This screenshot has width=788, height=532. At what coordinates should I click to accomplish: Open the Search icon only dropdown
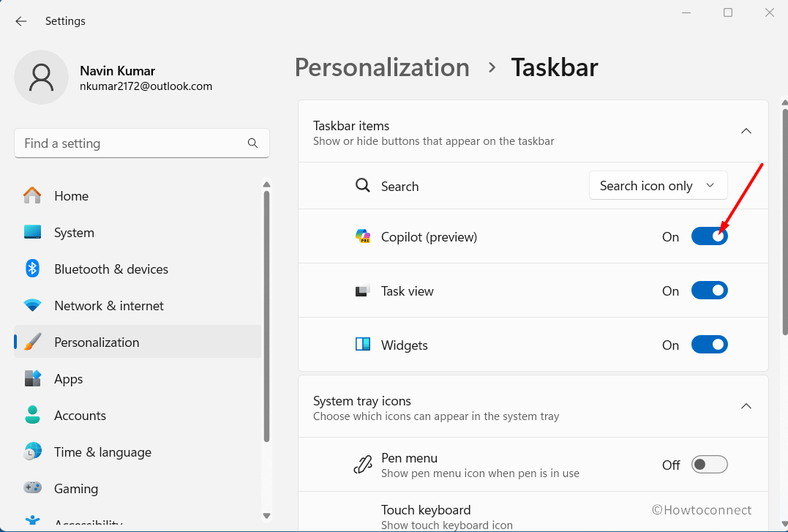[x=658, y=186]
